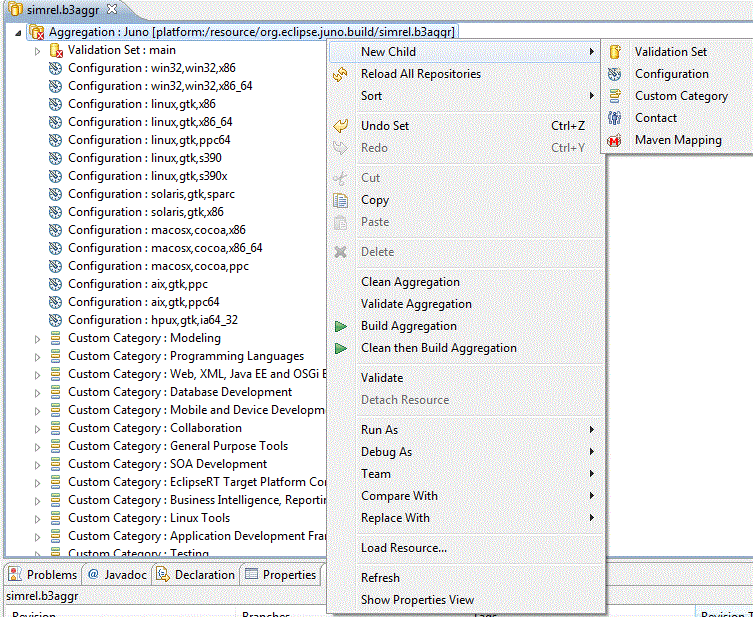Expand Custom Category General Purpose Tools
Screen dimensions: 753x617
coord(37,447)
